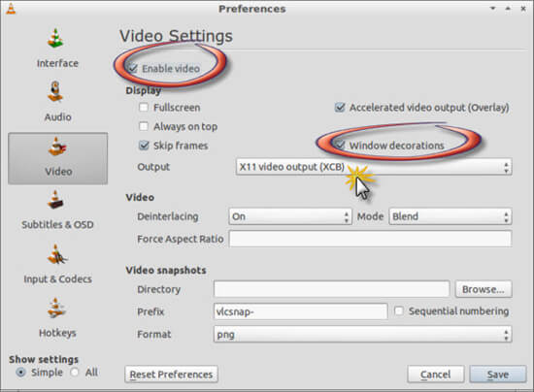The height and width of the screenshot is (392, 534).
Task: Open the Subtitles & OSD icon
Action: tap(55, 200)
